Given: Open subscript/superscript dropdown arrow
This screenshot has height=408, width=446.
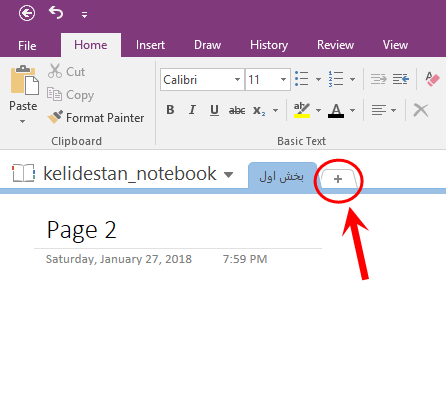Looking at the screenshot, I should pyautogui.click(x=275, y=110).
